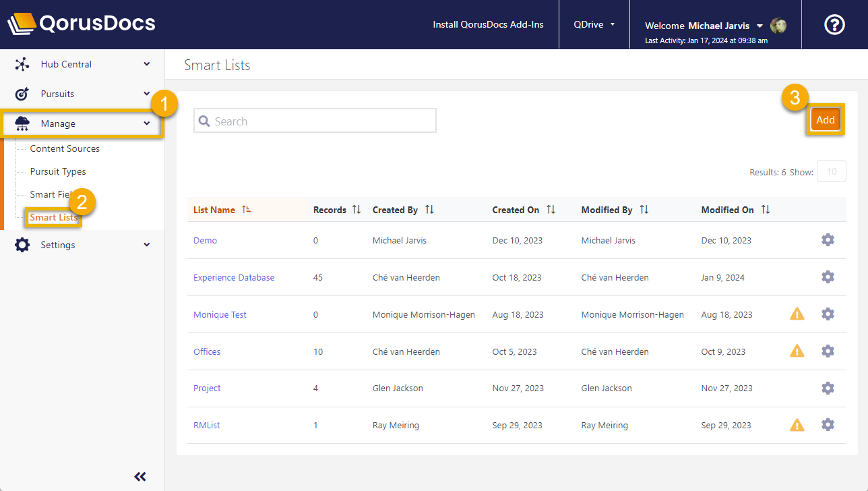This screenshot has width=868, height=491.
Task: Click the Show results count field
Action: click(x=831, y=171)
